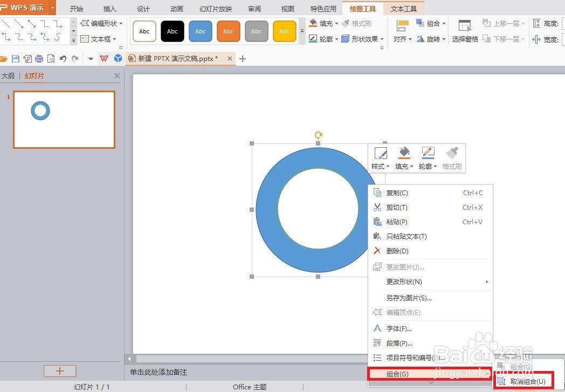
Task: Choose 字体(F) from context menu
Action: click(430, 328)
